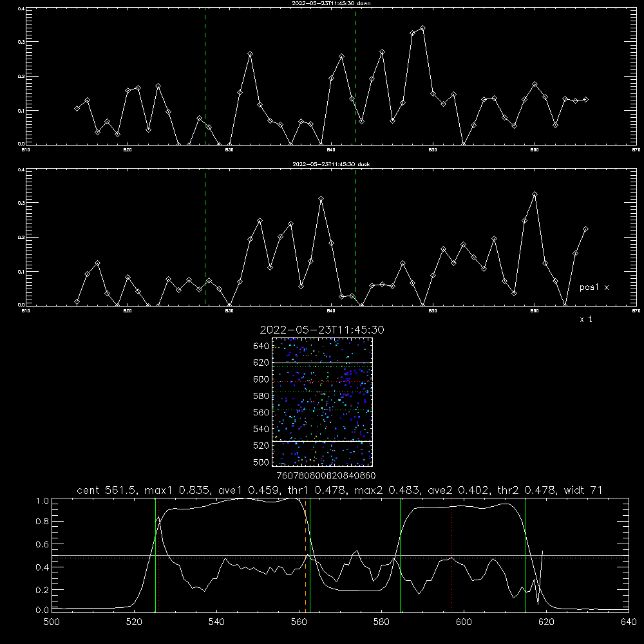The image size is (644, 644).
Task: Click the x-axis label 640 of bottom plot
Action: click(629, 622)
